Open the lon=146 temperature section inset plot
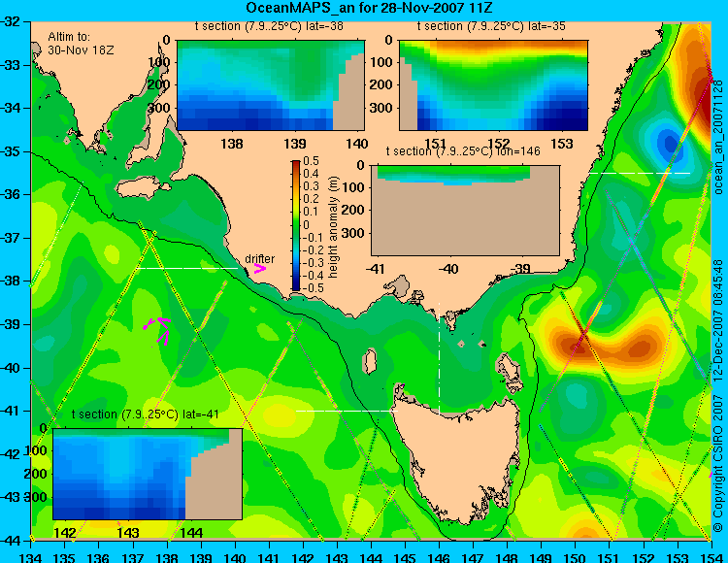The height and width of the screenshot is (563, 728). [x=465, y=211]
